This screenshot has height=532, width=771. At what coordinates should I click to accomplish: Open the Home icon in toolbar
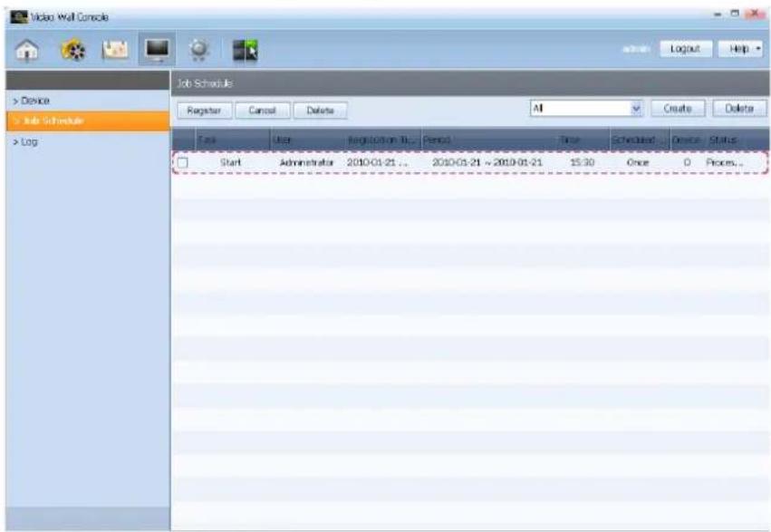pos(26,50)
